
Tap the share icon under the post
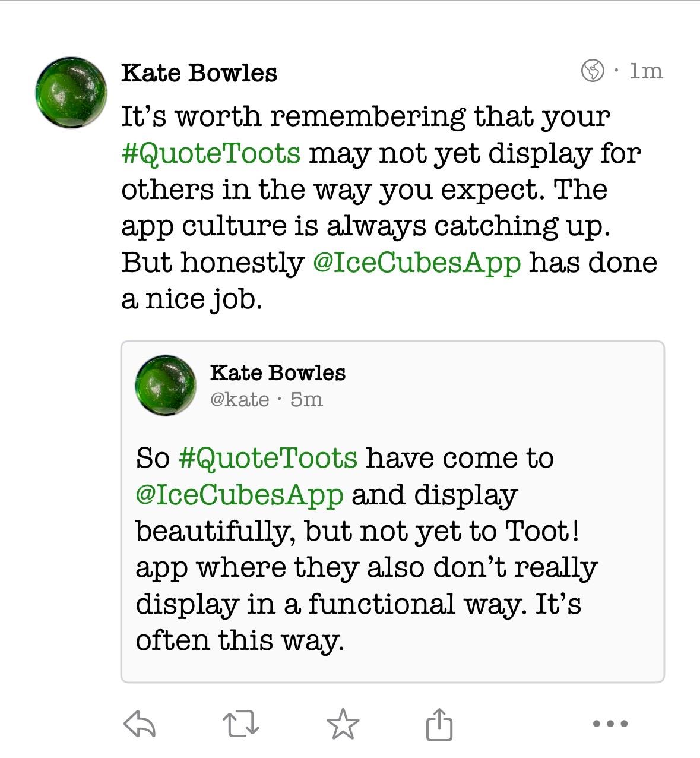point(439,724)
